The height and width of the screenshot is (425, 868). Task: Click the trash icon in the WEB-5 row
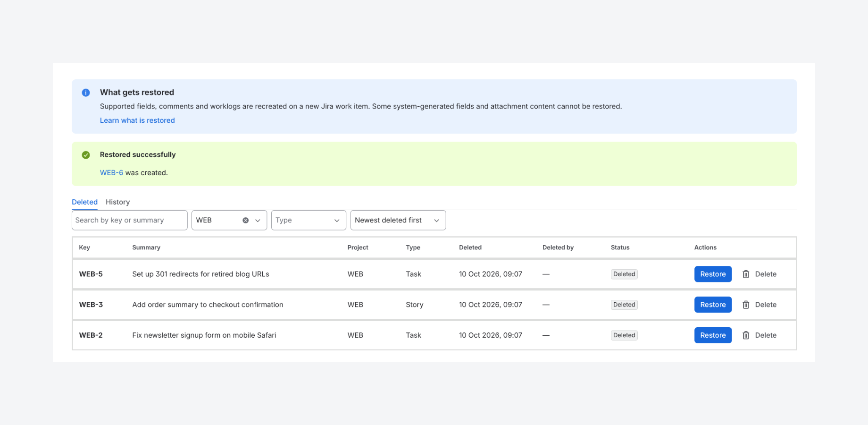click(746, 274)
